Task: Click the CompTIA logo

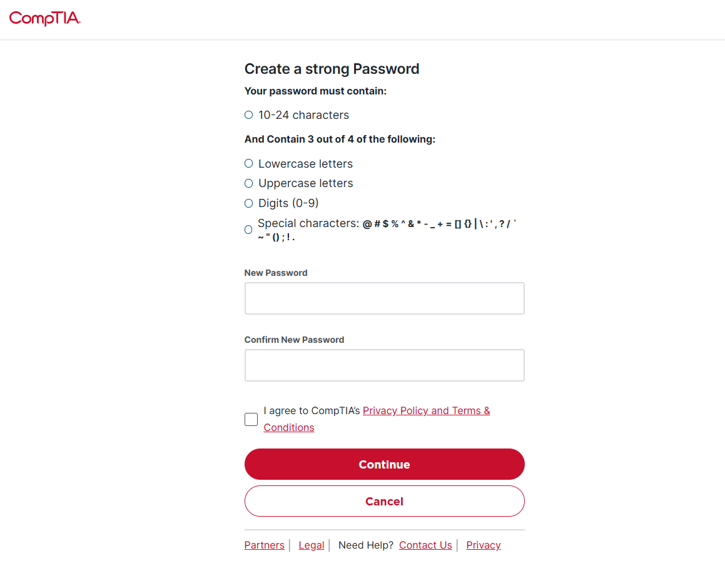Action: (44, 19)
